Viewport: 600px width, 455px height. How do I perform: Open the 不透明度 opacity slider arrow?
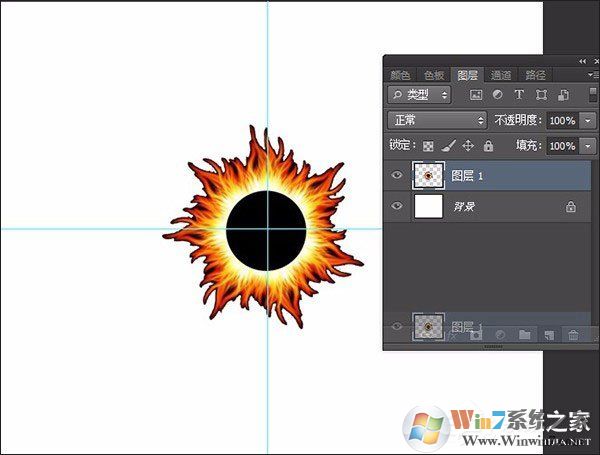[x=588, y=121]
